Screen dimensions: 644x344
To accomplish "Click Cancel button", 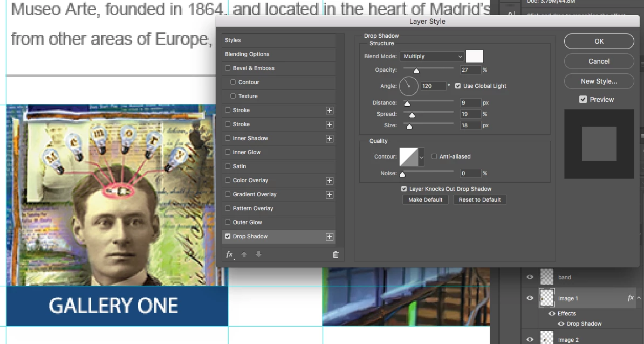I will [599, 61].
